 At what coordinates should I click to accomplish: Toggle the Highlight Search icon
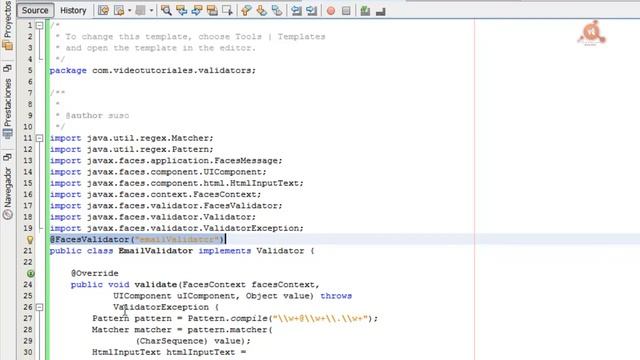pos(212,11)
